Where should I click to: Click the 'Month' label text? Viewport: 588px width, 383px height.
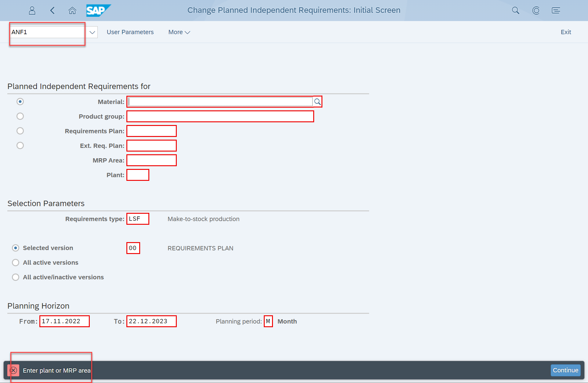[287, 321]
